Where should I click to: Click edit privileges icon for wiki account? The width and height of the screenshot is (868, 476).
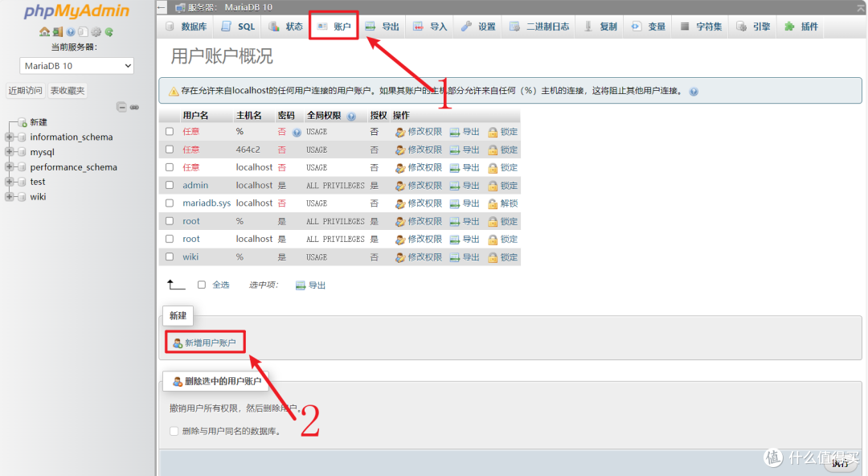tap(400, 257)
